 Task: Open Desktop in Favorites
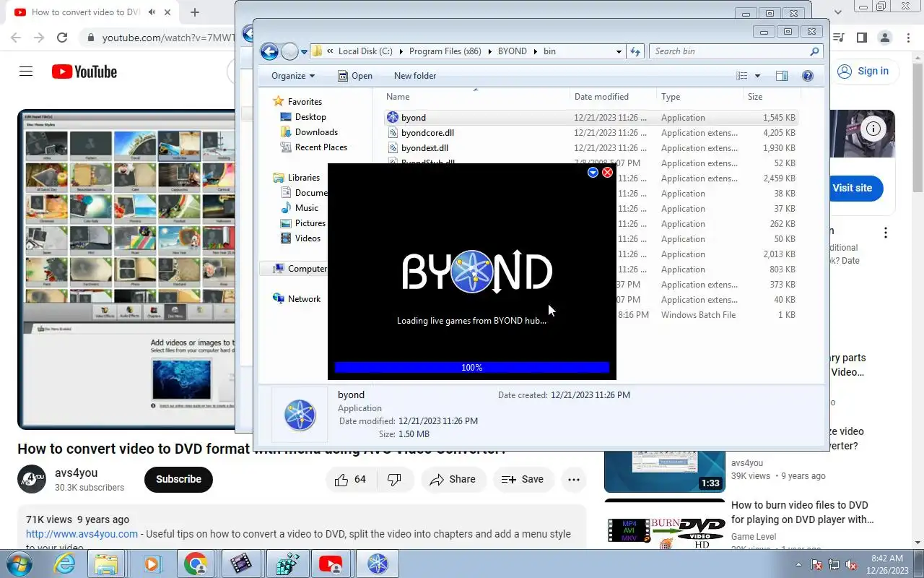[x=310, y=117]
